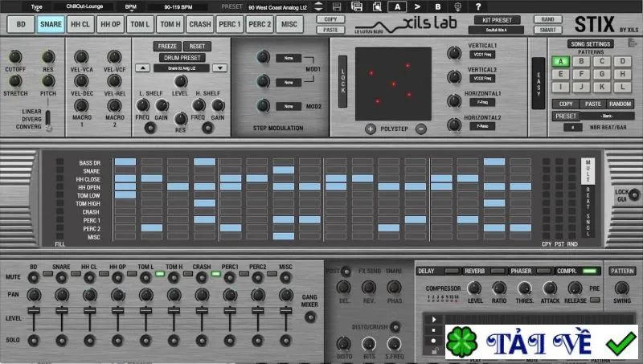Adjust the BD channel level fader
Viewport: 643px width, 364px height.
click(34, 311)
